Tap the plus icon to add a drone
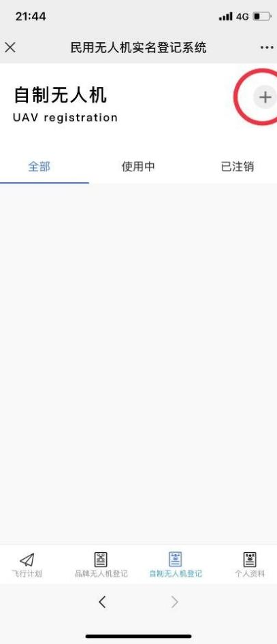 click(265, 97)
